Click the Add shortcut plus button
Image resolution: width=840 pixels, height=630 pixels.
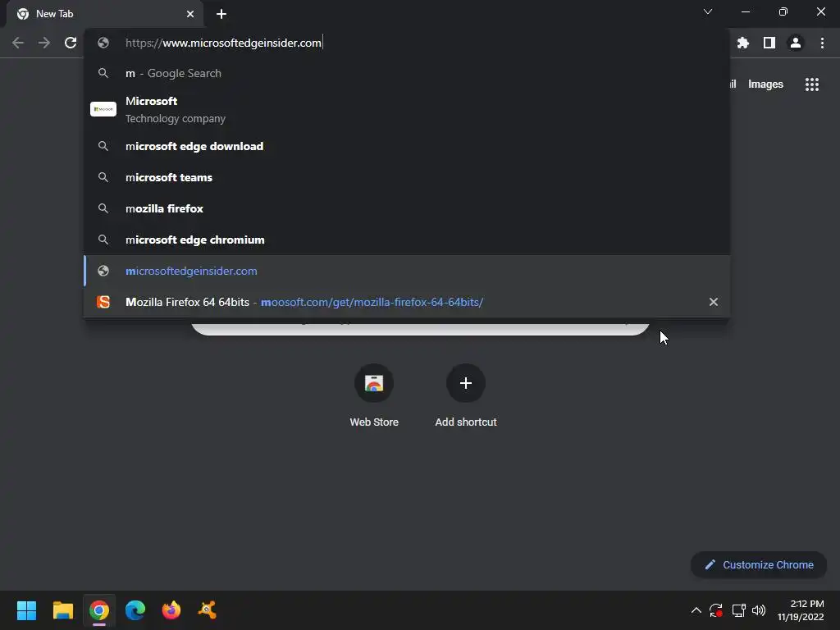(466, 383)
